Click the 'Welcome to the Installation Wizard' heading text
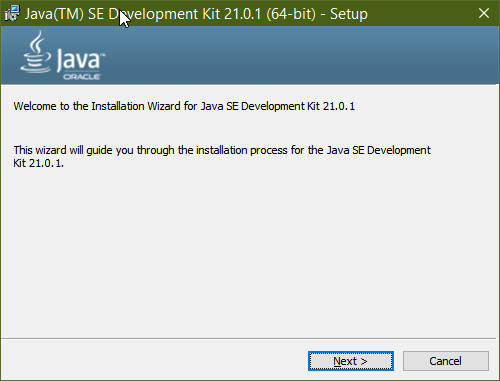500x381 pixels. [184, 106]
